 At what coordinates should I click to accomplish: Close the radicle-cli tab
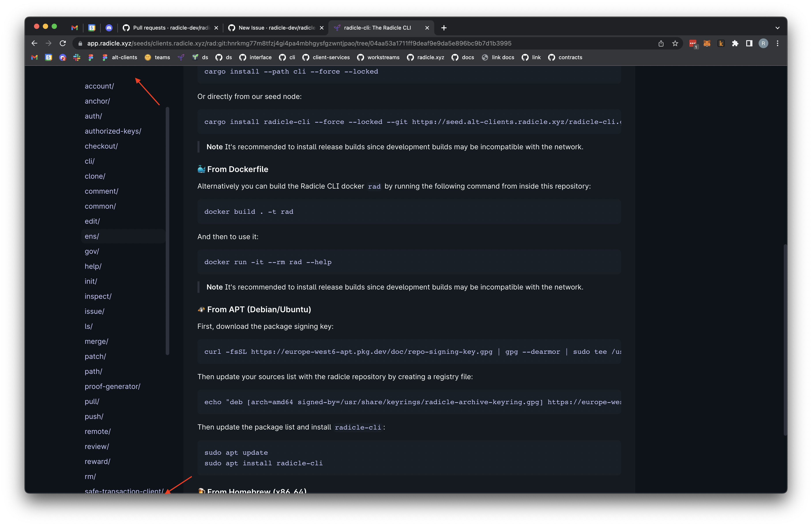coord(427,28)
